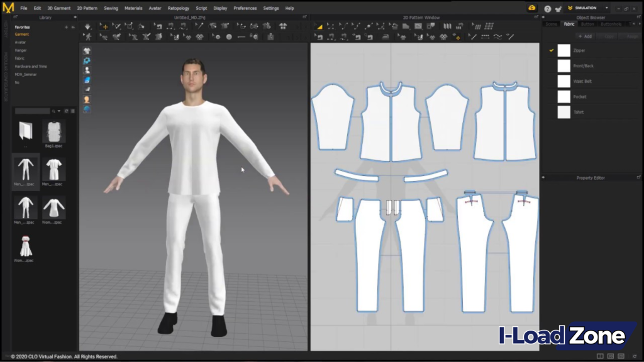Toggle garment visibility in the 3D viewport sidebar

tap(86, 52)
